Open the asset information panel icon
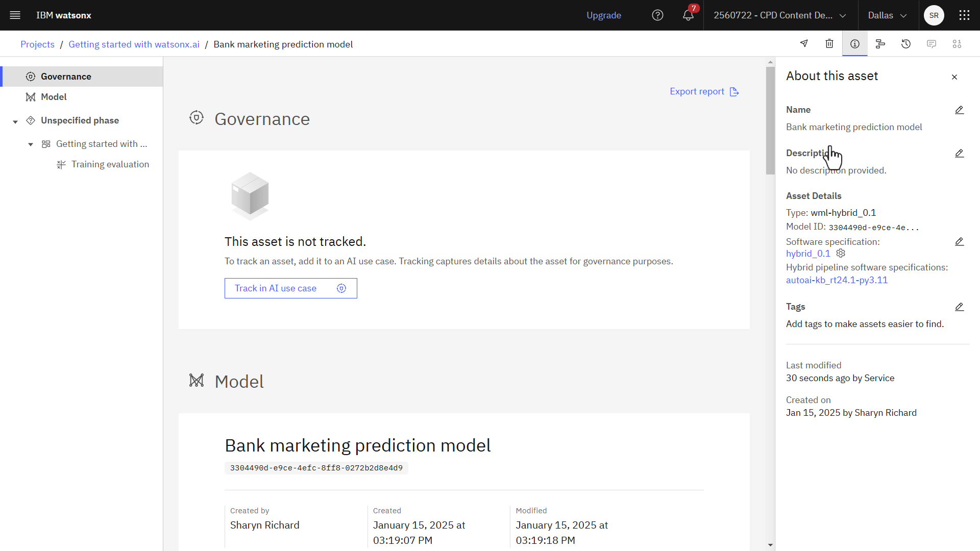980x551 pixels. tap(855, 44)
